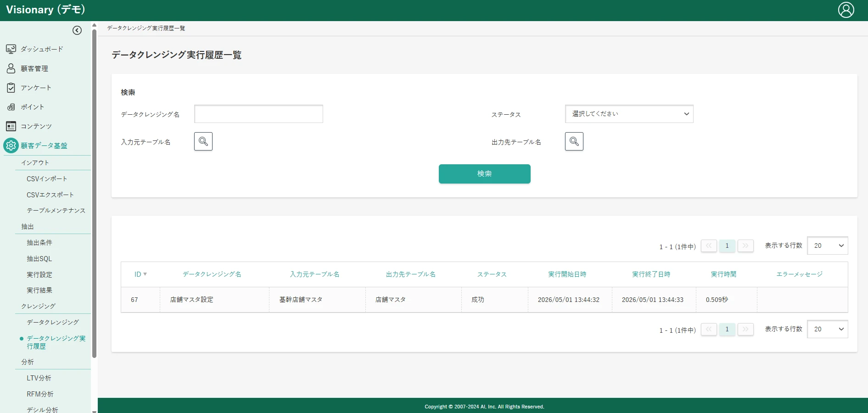Click the points coins icon
868x413 pixels.
click(x=11, y=107)
